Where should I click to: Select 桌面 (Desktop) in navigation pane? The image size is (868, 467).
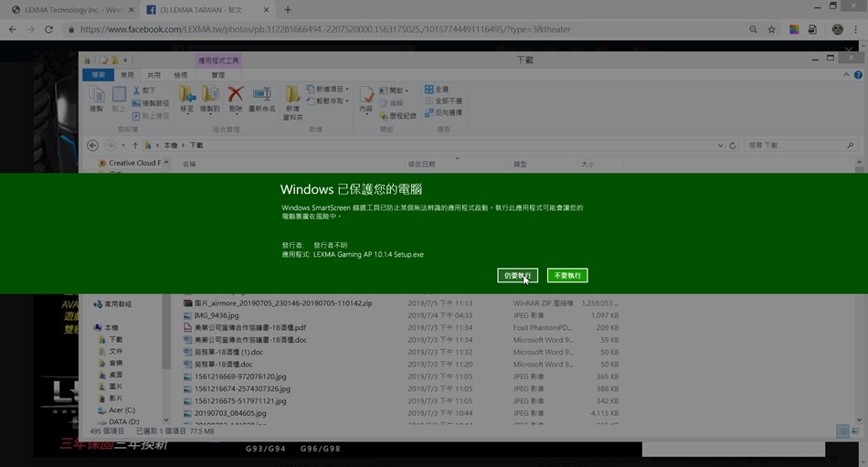pyautogui.click(x=111, y=375)
